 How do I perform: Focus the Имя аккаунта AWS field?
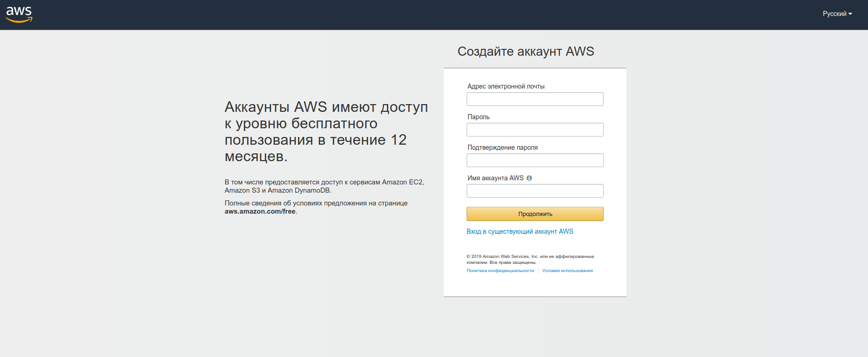point(535,191)
